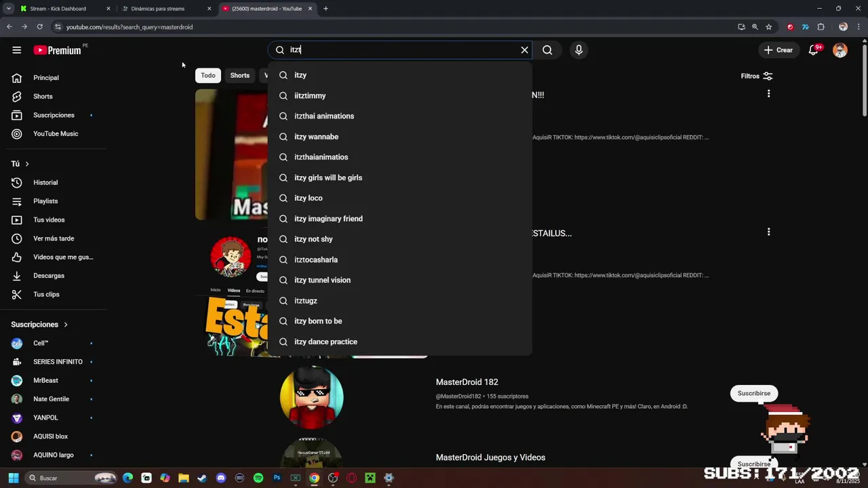Choose the 'itzy girls will be girls' suggestion
The height and width of the screenshot is (488, 868).
point(400,178)
